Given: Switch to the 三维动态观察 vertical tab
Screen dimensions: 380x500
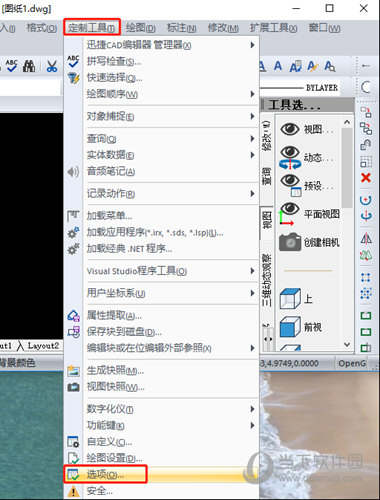Looking at the screenshot, I should 267,281.
